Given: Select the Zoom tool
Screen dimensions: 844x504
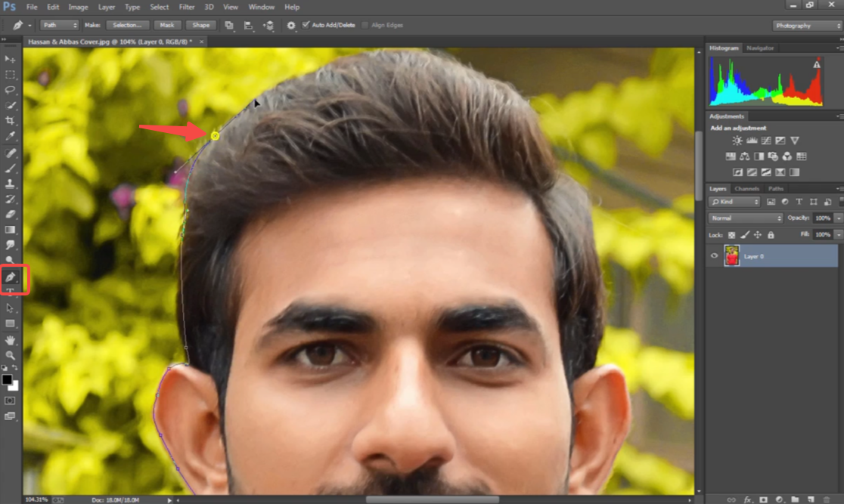Looking at the screenshot, I should pos(10,356).
